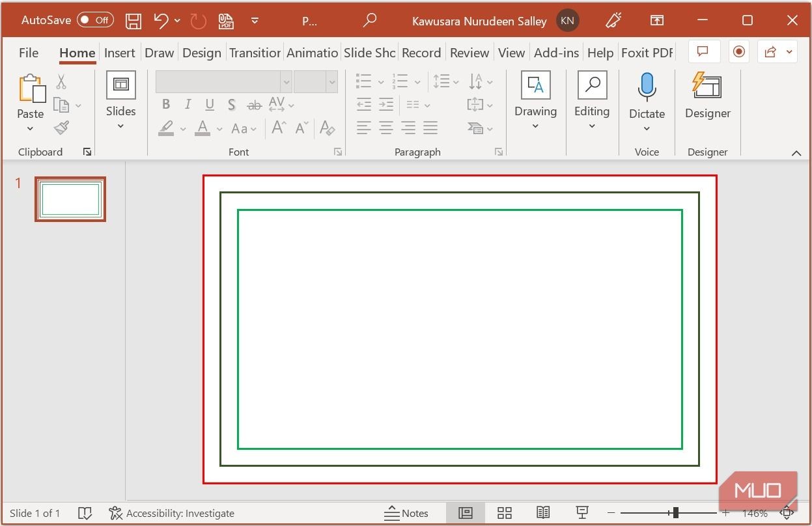The height and width of the screenshot is (526, 812).
Task: Select the slide 1 thumbnail
Action: [x=70, y=199]
